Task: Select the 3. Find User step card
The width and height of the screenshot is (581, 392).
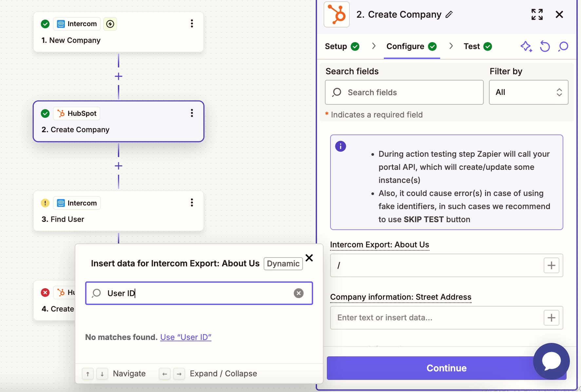Action: (119, 211)
